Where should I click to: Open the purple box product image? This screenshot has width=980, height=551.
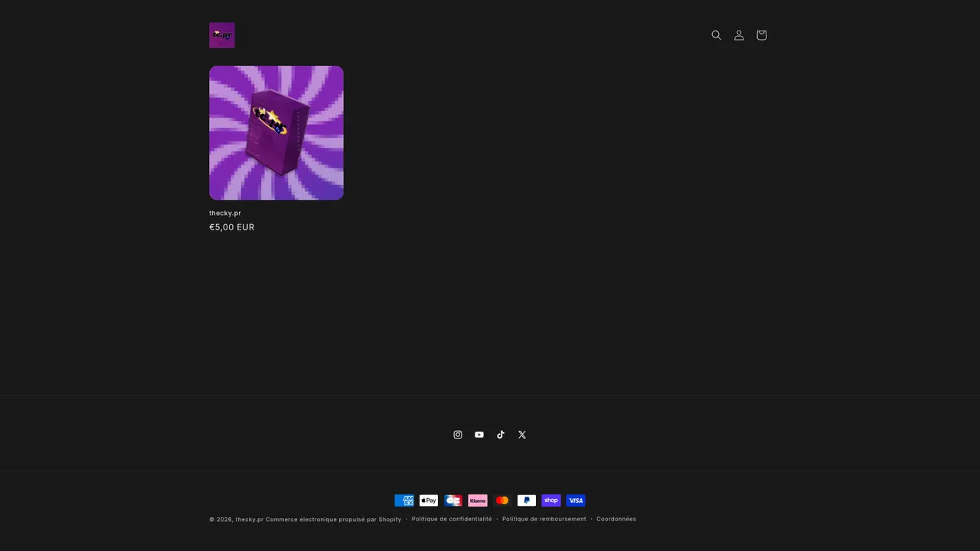pyautogui.click(x=276, y=132)
